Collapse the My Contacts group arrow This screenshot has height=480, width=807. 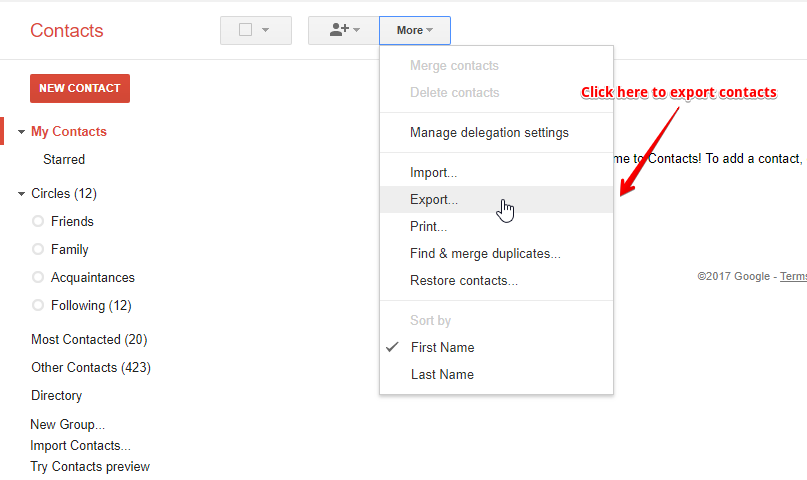pos(21,132)
